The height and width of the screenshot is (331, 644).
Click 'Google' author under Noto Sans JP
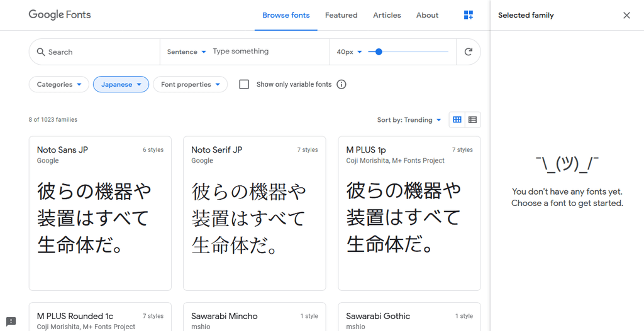48,160
